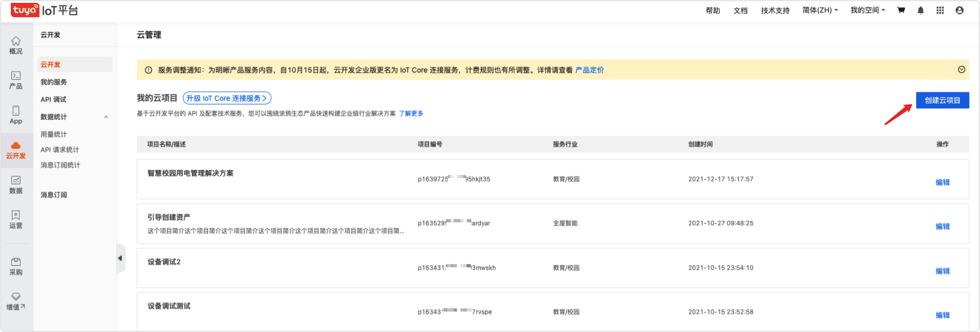Screen dimensions: 980x332
Task: Open the 采购 sidebar section
Action: [x=16, y=266]
